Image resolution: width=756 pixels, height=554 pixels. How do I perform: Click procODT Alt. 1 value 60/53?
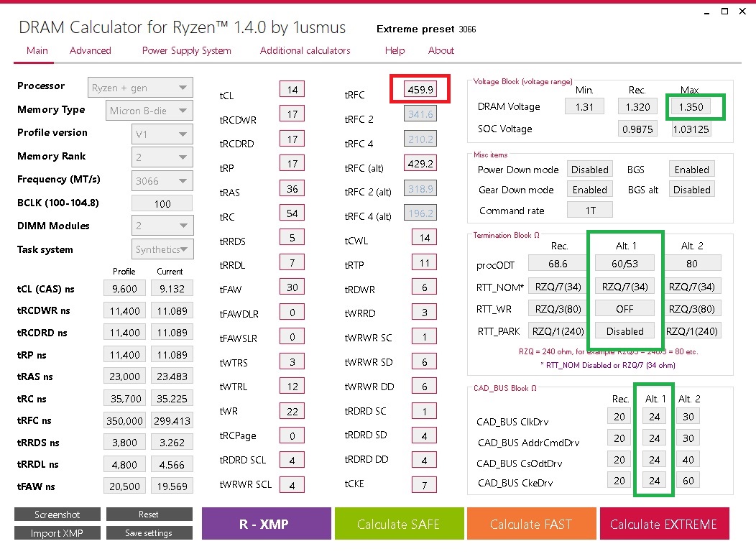[625, 263]
